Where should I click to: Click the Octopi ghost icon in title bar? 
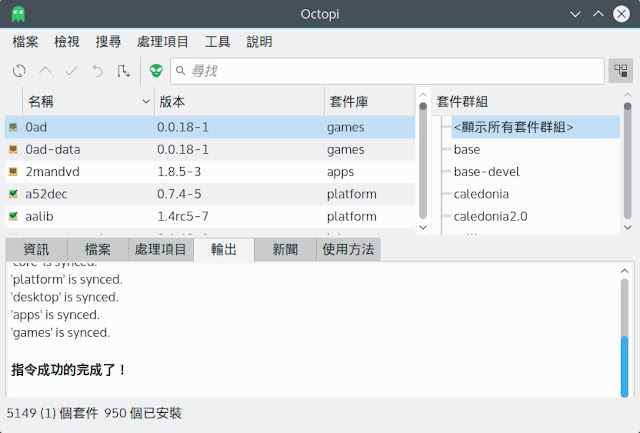pyautogui.click(x=19, y=14)
